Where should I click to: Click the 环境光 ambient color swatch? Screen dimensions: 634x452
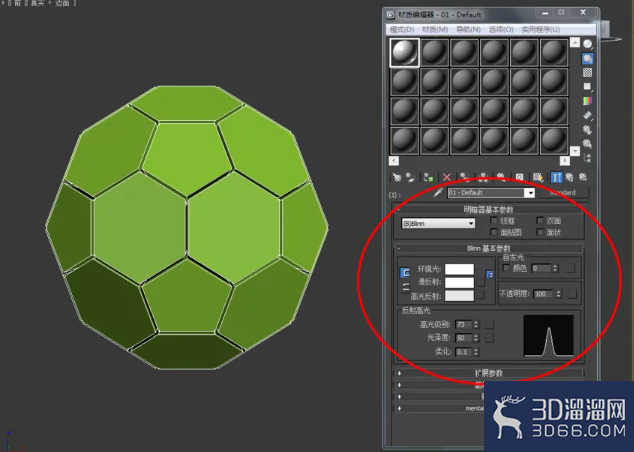[x=459, y=269]
